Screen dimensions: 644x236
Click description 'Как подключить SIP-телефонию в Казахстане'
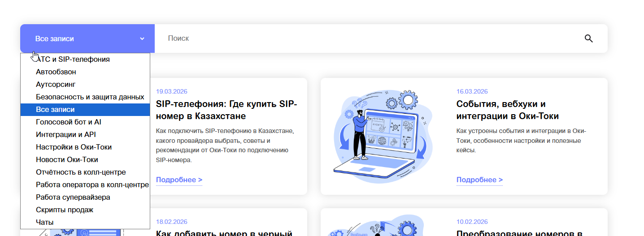pos(224,145)
